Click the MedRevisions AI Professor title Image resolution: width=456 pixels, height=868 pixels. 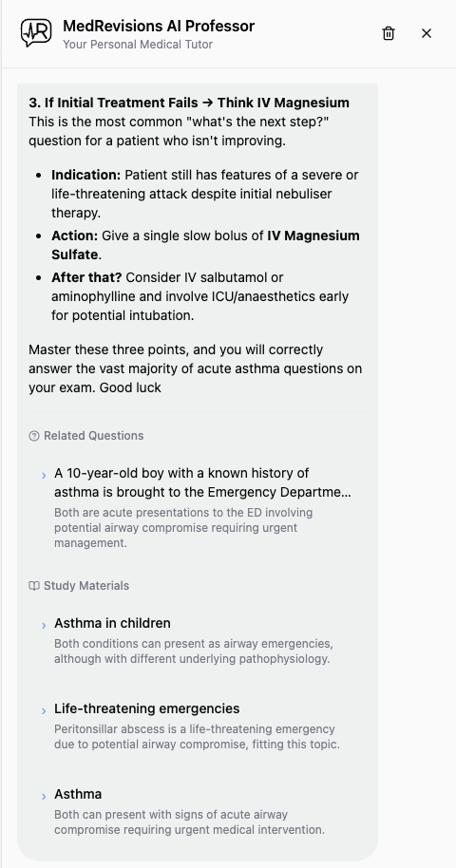pyautogui.click(x=159, y=26)
